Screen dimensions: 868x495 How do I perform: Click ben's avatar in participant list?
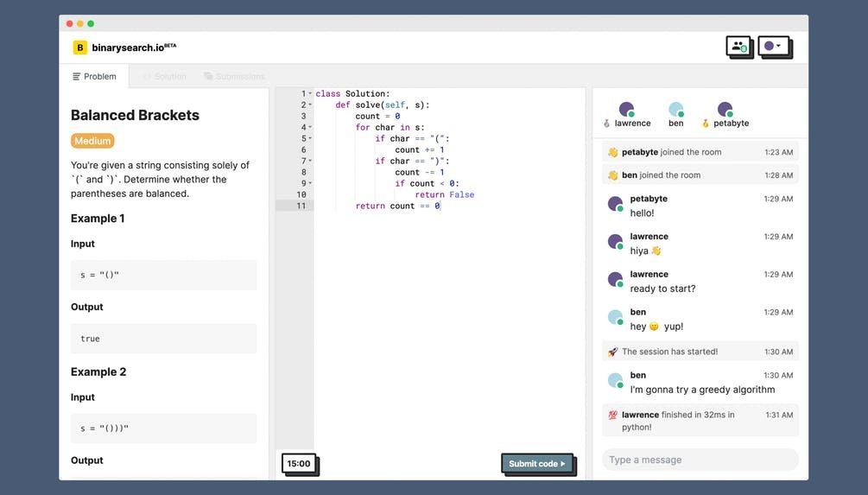tap(676, 109)
